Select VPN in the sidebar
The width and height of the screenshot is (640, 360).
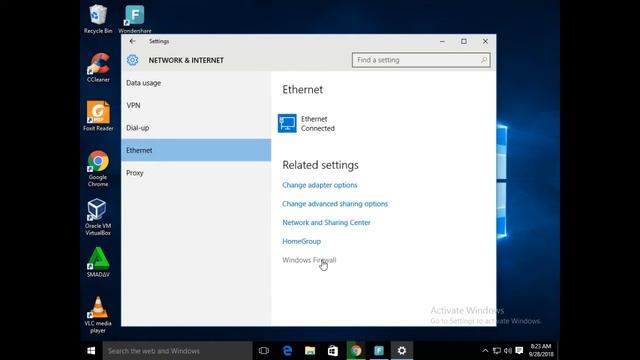coord(196,105)
